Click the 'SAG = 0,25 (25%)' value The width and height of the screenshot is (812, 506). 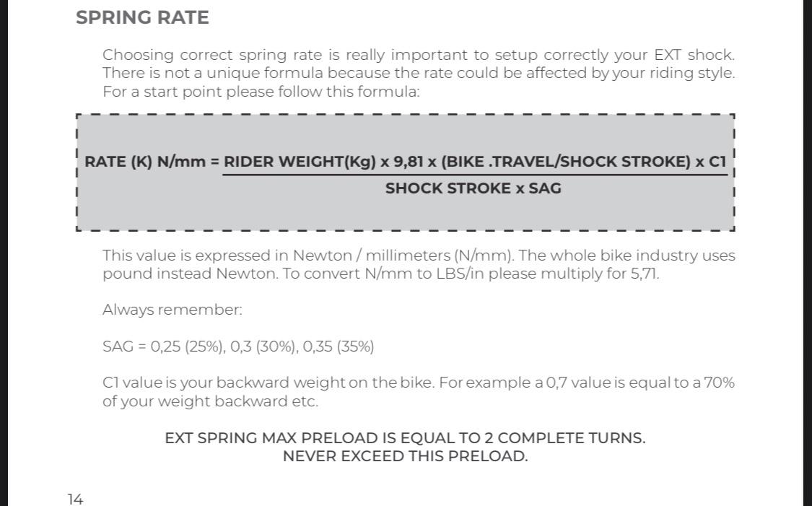164,346
